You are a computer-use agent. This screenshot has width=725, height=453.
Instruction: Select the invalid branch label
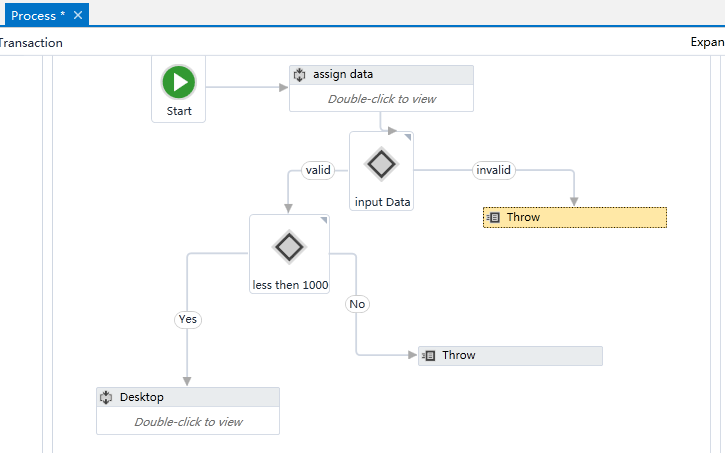pos(493,170)
